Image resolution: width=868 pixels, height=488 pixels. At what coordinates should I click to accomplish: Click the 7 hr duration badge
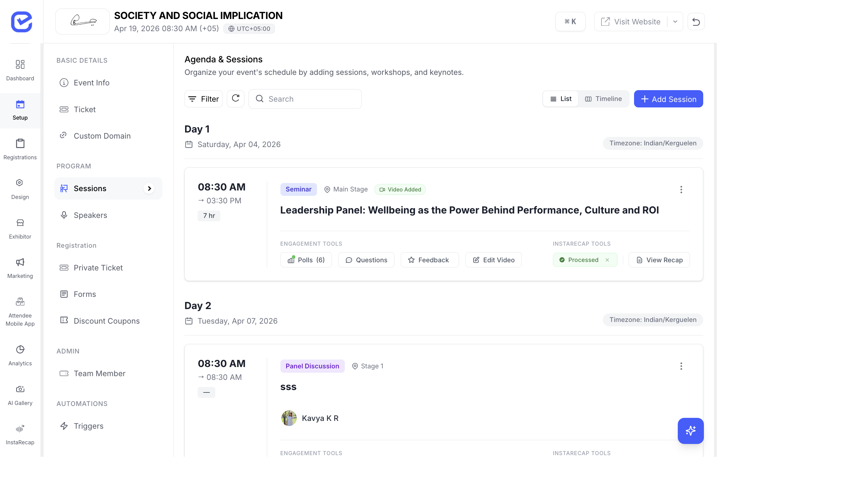[x=209, y=216]
